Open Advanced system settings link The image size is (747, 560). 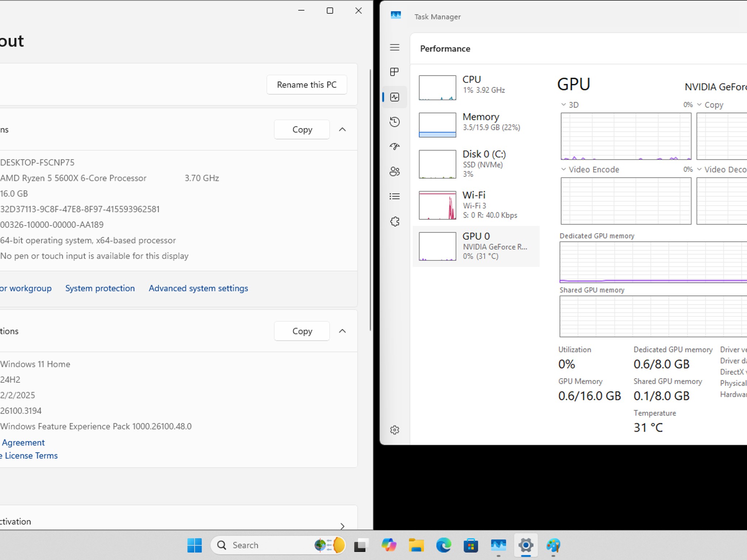[198, 288]
